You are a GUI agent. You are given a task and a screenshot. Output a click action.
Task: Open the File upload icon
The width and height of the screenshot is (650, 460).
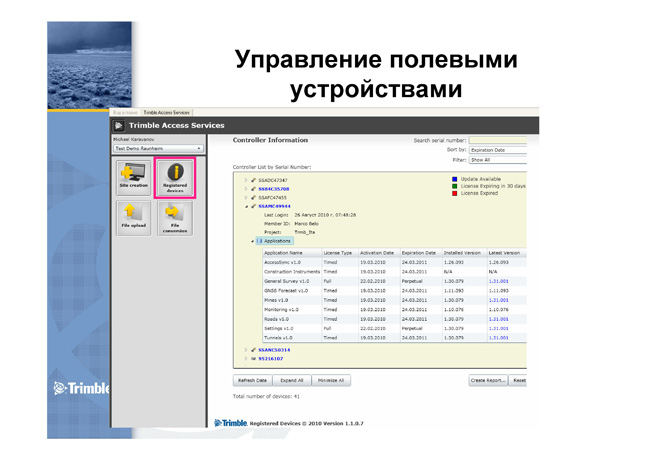[133, 218]
